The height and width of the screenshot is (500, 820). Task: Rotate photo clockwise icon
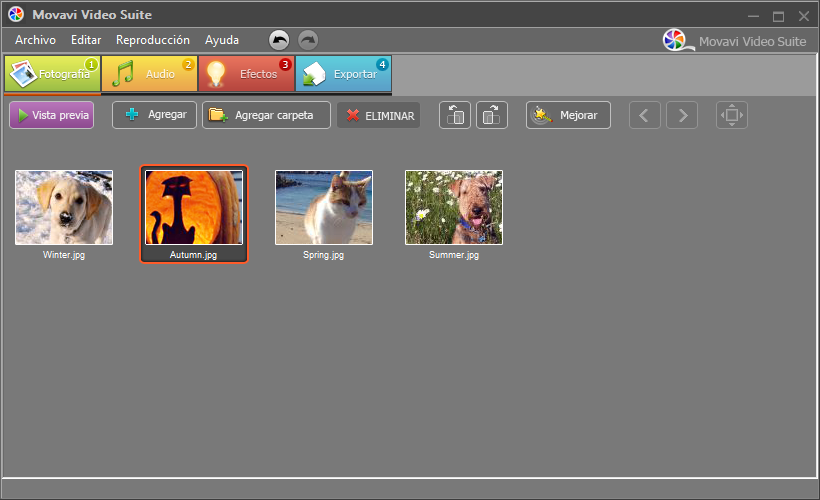pyautogui.click(x=492, y=115)
